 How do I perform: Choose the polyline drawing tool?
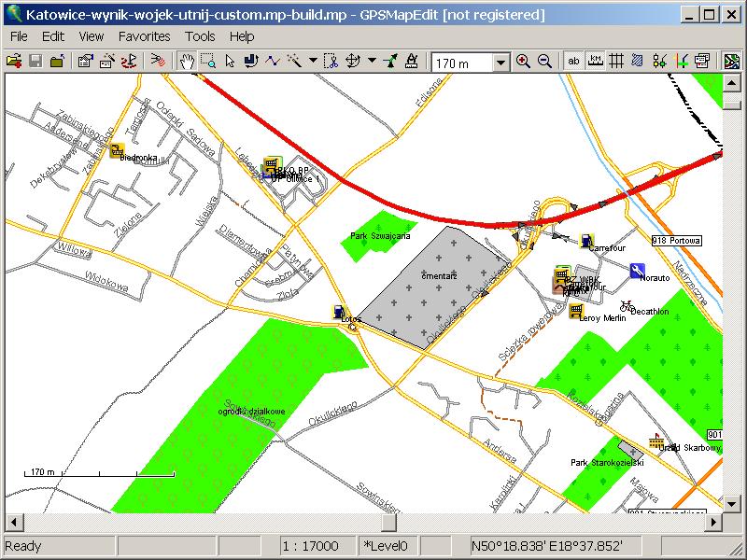pos(272,62)
